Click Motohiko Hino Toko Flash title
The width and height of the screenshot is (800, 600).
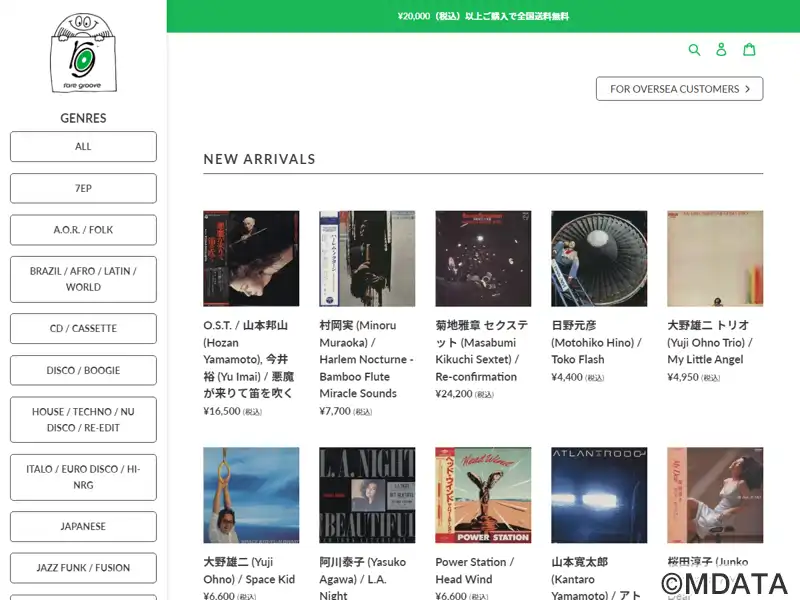tap(596, 342)
